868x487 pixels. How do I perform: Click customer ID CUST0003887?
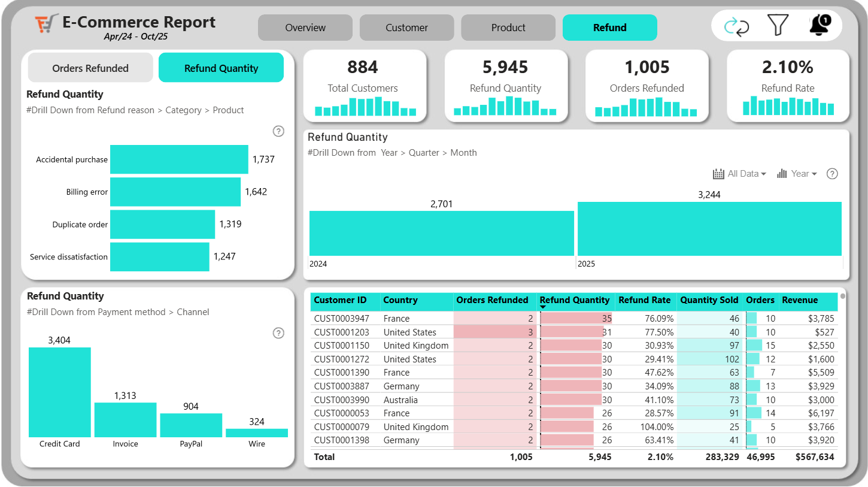click(342, 386)
